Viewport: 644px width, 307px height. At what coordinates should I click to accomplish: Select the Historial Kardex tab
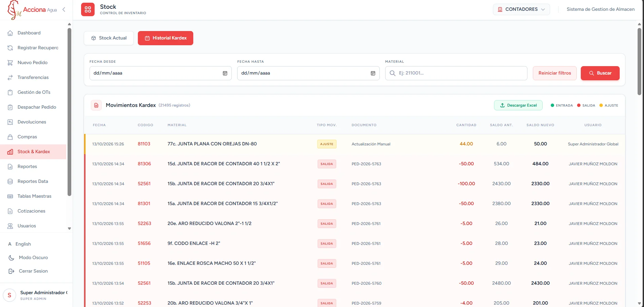tap(166, 38)
